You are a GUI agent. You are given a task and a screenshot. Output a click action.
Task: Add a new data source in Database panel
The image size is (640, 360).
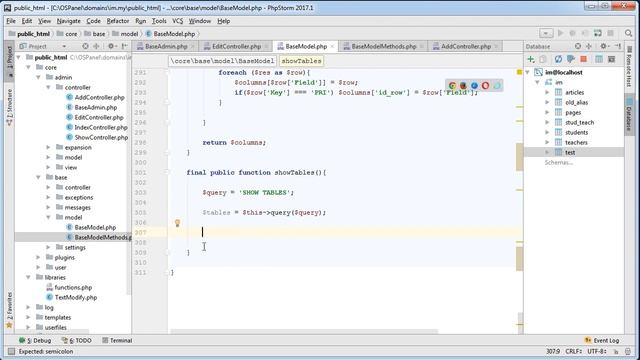(531, 60)
